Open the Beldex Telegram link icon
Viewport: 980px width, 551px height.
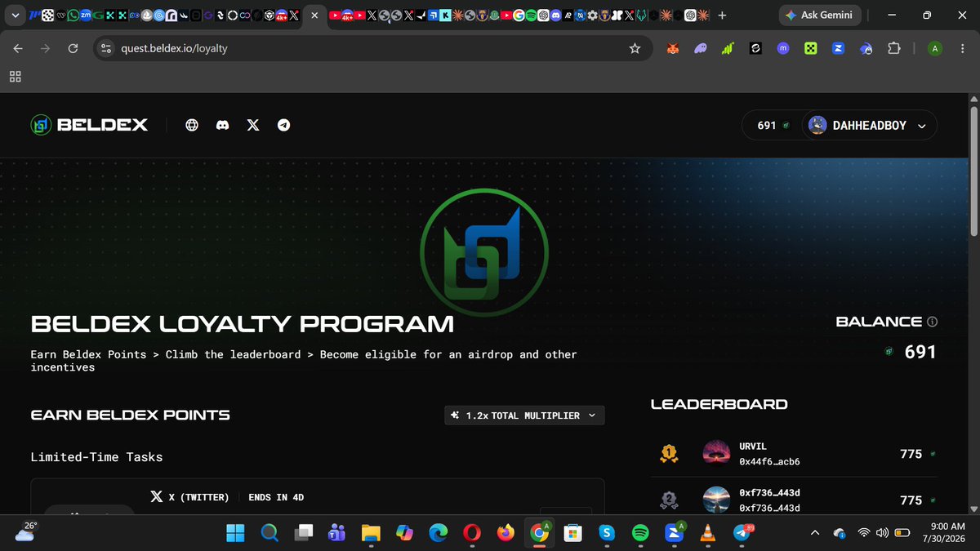point(283,125)
